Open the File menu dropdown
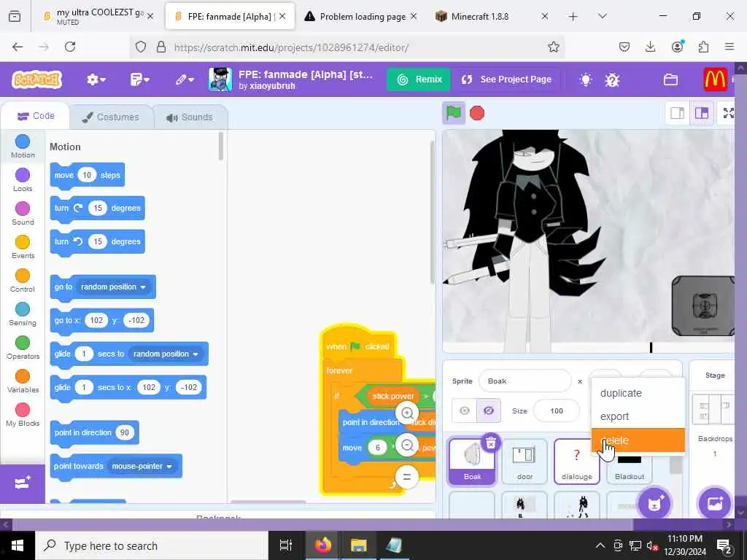 [x=139, y=79]
